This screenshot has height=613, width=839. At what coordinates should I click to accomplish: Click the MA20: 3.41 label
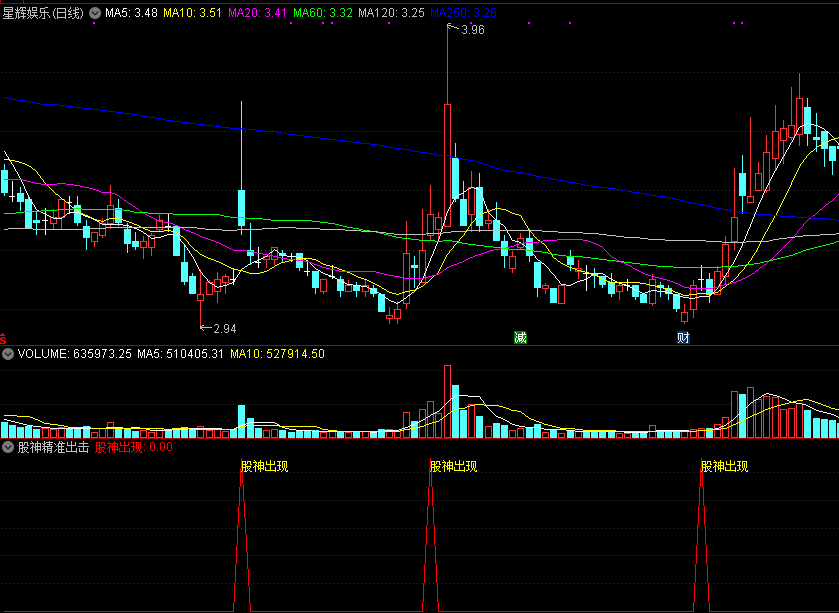pos(257,13)
